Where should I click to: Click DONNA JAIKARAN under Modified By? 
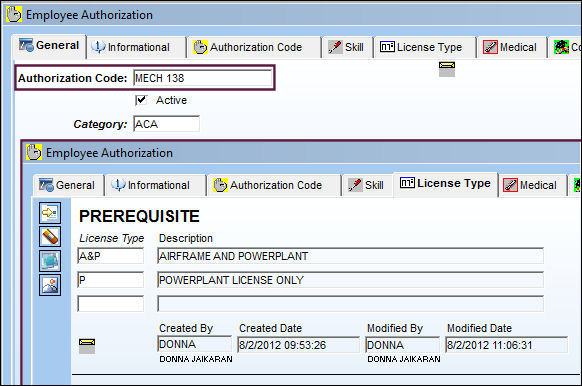pos(404,359)
